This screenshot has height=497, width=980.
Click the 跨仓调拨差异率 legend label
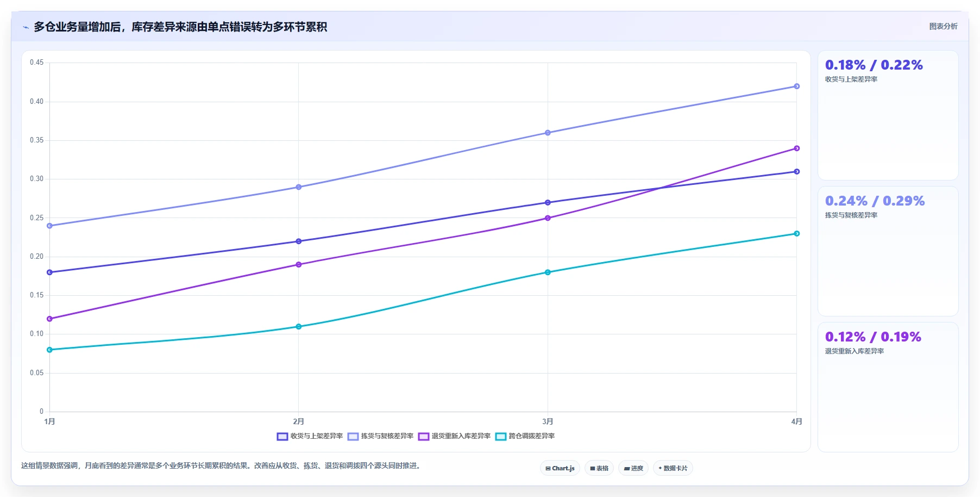(x=532, y=436)
